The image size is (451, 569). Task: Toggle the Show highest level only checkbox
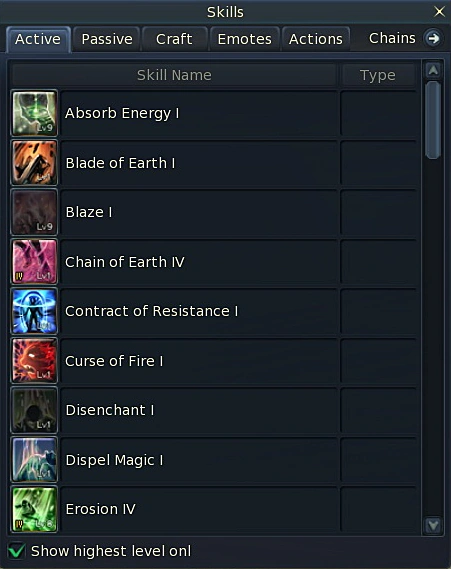tap(17, 551)
